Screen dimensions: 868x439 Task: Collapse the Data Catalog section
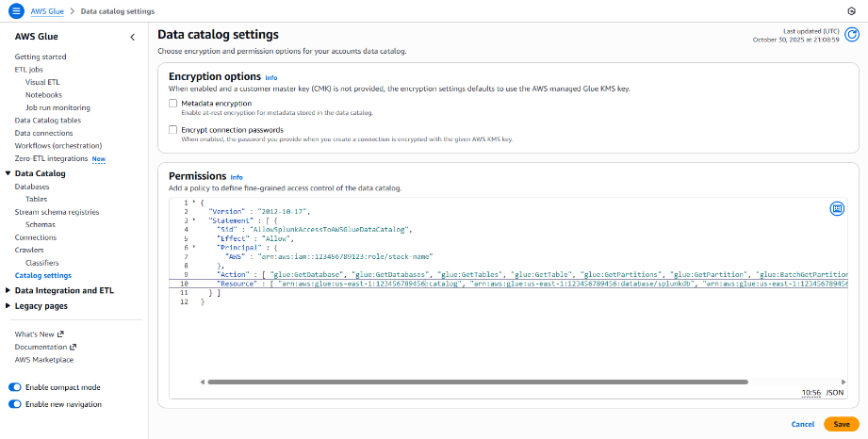(x=8, y=173)
